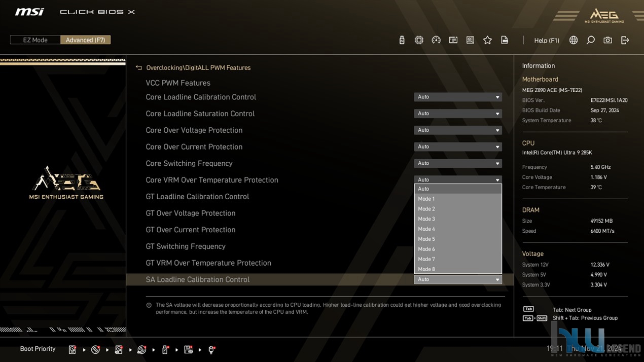This screenshot has height=362, width=644.
Task: Choose Mode 4 in the open list
Action: point(458,229)
